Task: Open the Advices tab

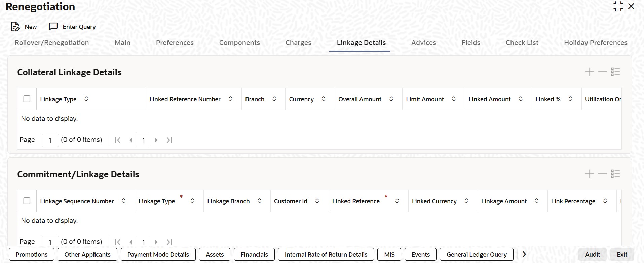Action: coord(424,43)
